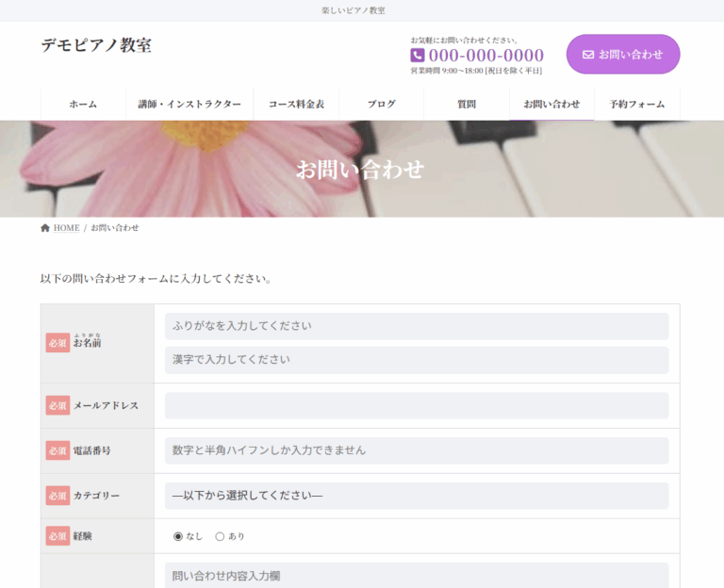Image resolution: width=724 pixels, height=588 pixels.
Task: Navigate to ブログ in the menu
Action: pos(381,105)
